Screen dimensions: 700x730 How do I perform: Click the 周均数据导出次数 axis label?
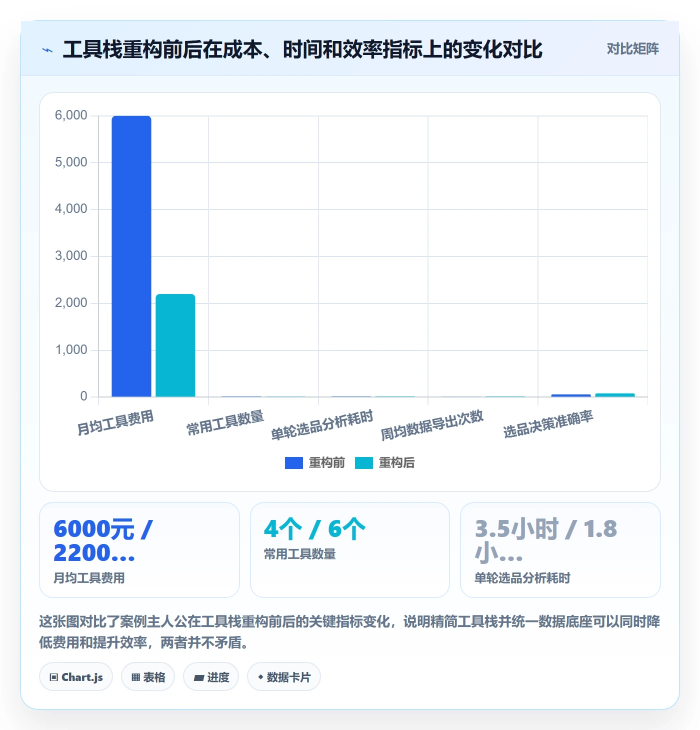[432, 425]
